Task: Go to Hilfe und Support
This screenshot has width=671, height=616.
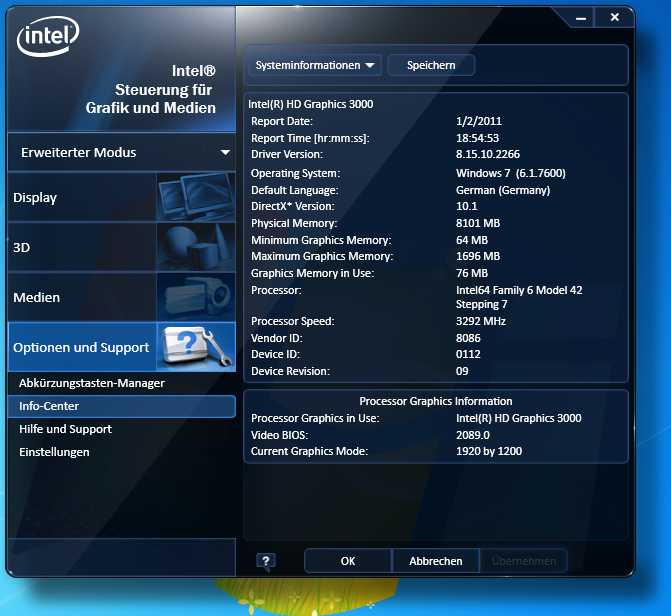Action: [x=65, y=429]
